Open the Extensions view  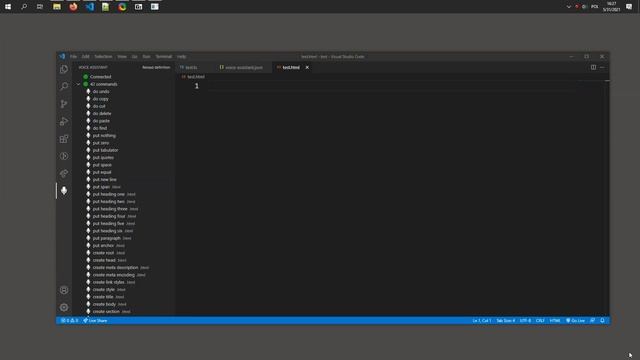[x=64, y=139]
